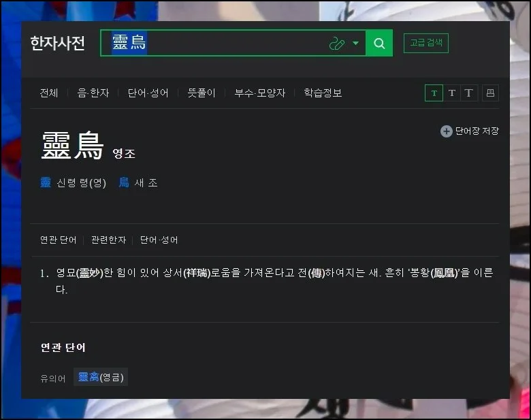The image size is (531, 420).
Task: Open the 靈 character link
Action: point(46,182)
